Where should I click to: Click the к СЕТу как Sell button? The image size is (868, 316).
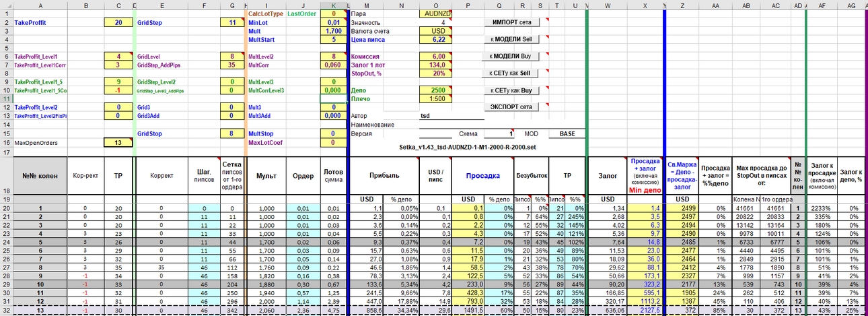pyautogui.click(x=511, y=73)
